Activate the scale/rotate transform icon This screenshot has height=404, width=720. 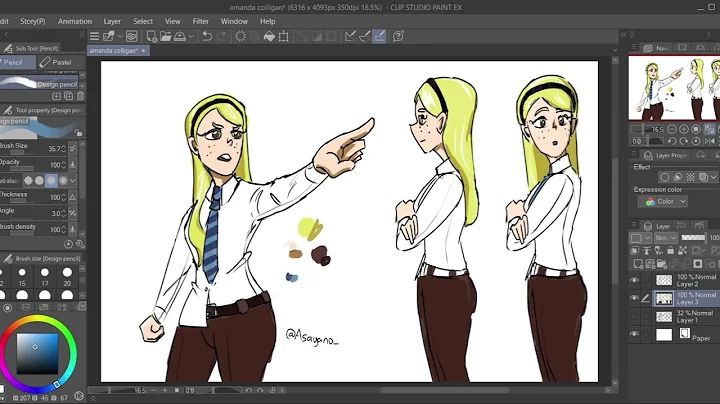point(284,36)
